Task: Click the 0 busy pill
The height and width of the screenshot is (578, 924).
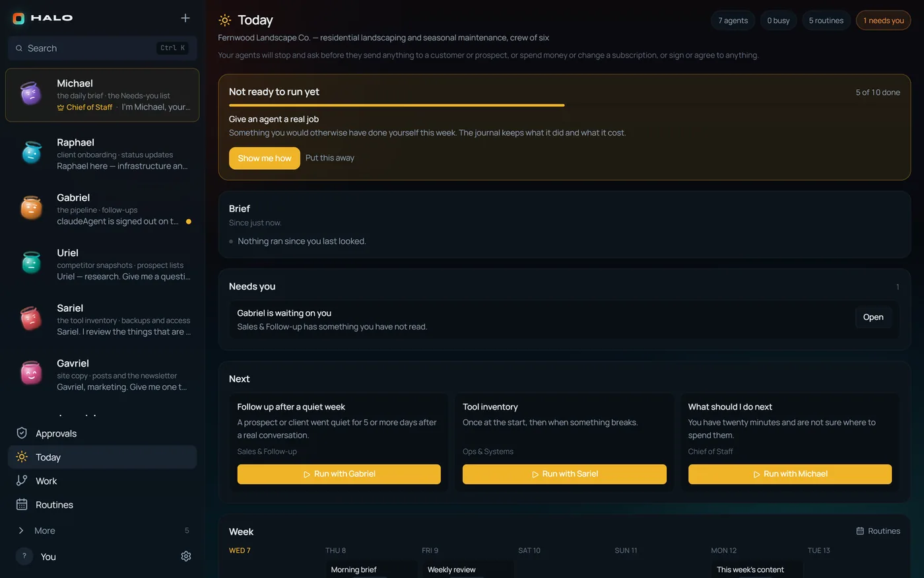Action: 778,20
